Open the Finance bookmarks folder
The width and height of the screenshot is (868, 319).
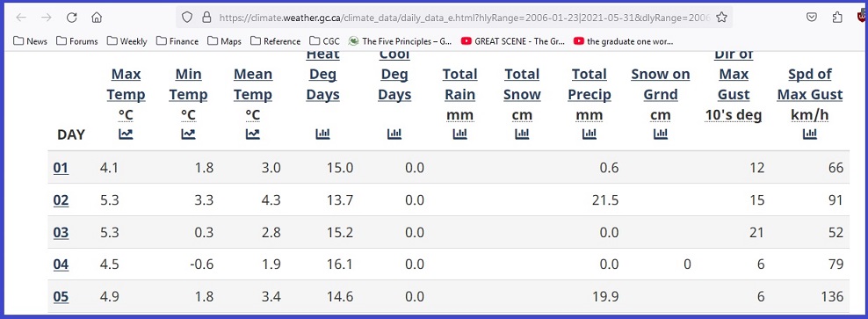tap(177, 41)
